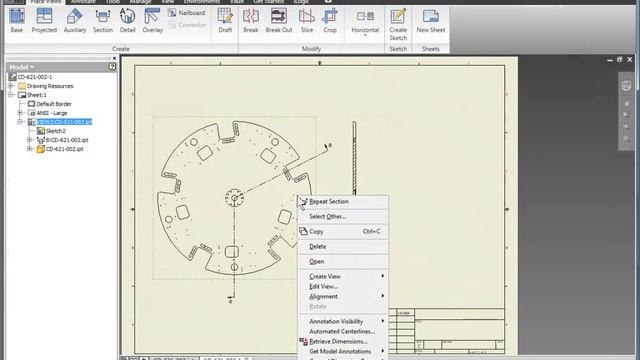Viewport: 640px width, 360px height.
Task: Click the section side view
Action: (x=354, y=158)
